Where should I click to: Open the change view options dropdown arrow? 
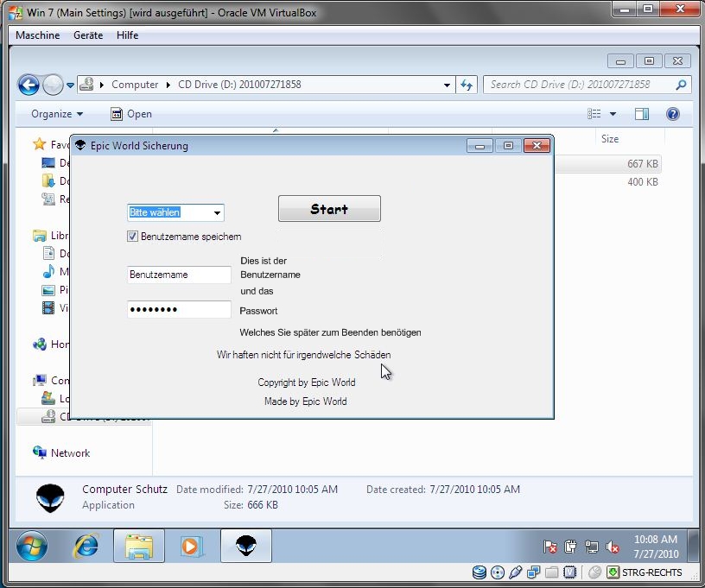613,114
